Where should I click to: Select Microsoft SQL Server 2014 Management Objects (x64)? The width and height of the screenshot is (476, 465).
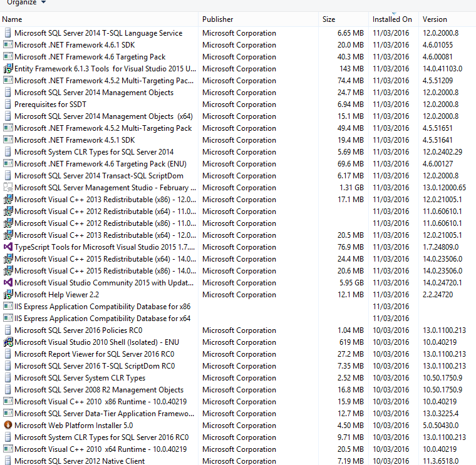pos(238,116)
